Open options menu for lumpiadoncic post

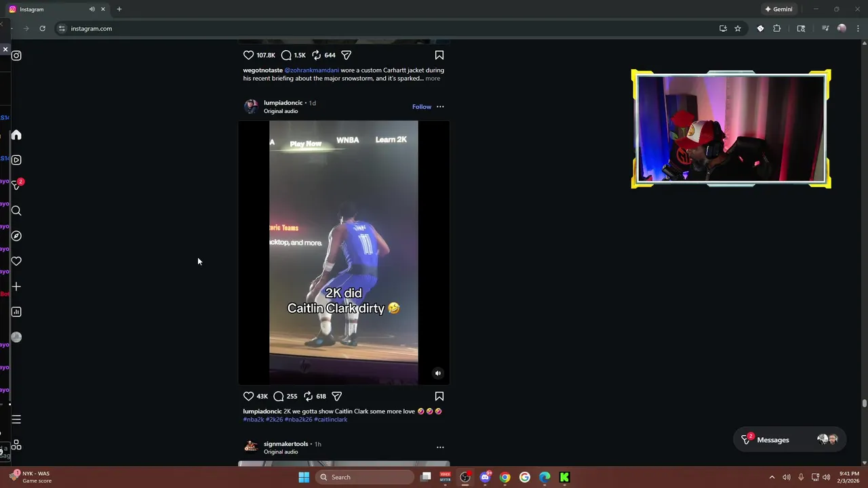click(440, 106)
